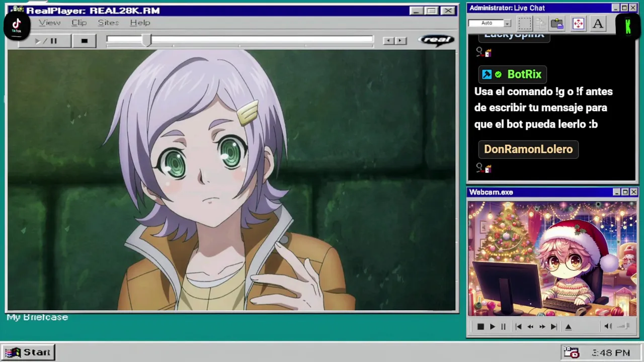
Task: Click the paste folder icon in Live Chat
Action: click(557, 23)
